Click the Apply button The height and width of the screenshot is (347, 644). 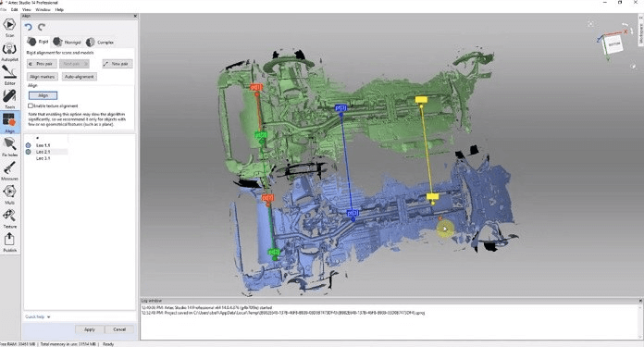[x=89, y=329]
